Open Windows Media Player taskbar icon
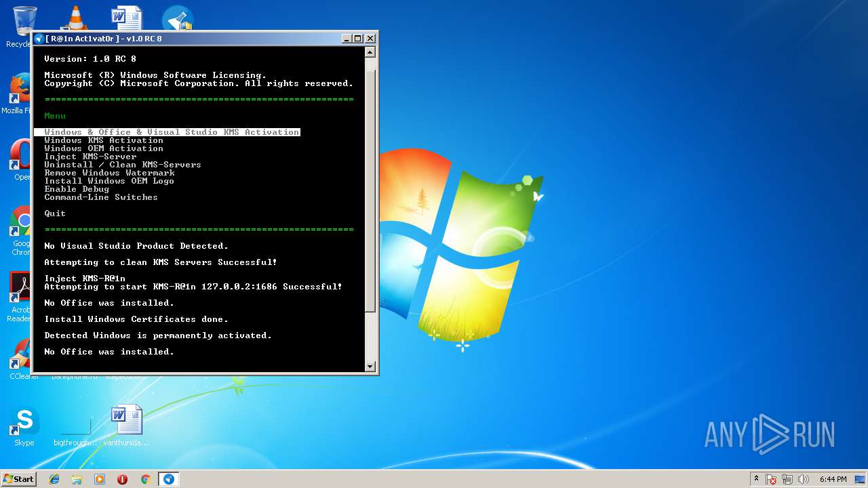 click(100, 479)
